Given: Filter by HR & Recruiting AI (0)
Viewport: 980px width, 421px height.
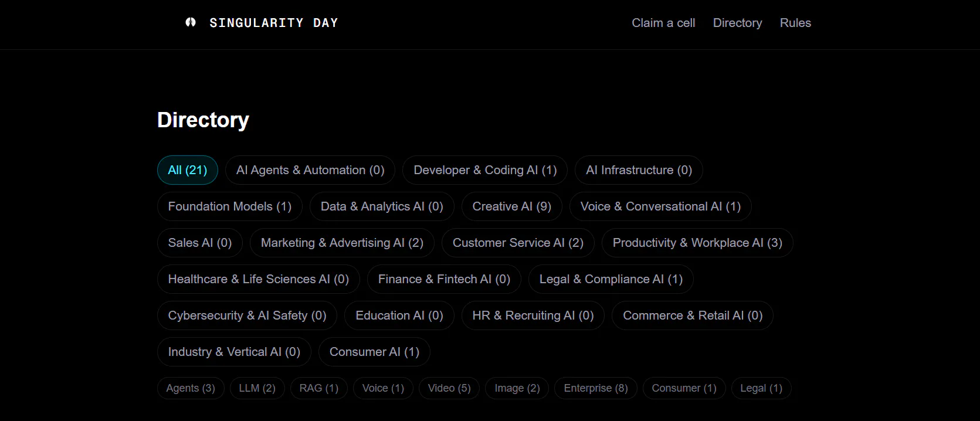Looking at the screenshot, I should click(x=533, y=315).
